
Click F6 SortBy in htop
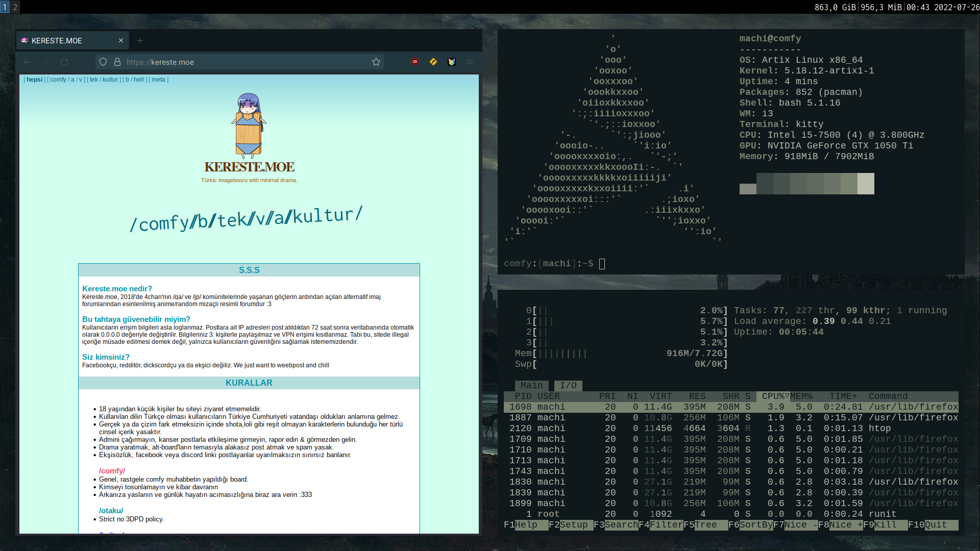point(750,525)
